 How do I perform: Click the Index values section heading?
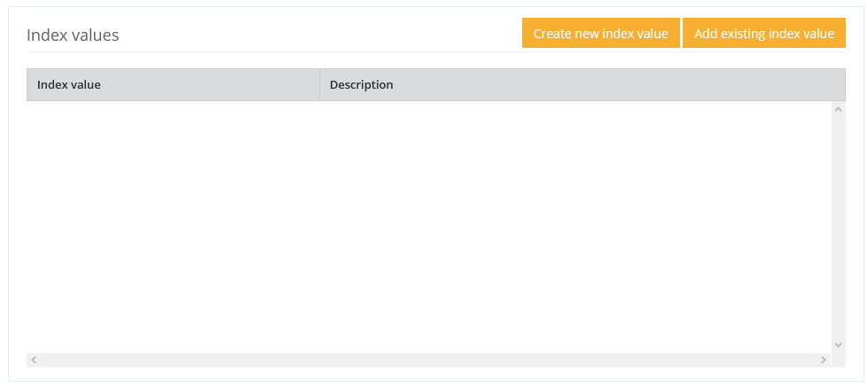(73, 35)
